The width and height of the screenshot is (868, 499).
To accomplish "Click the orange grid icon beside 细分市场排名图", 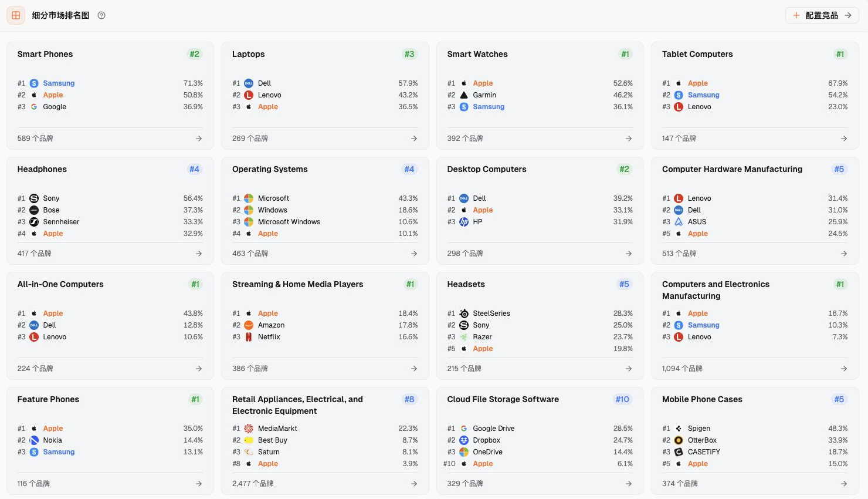I will (16, 15).
